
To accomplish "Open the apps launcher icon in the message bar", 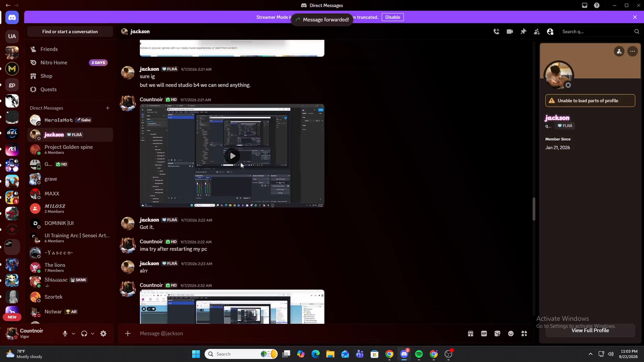I will coord(524,333).
